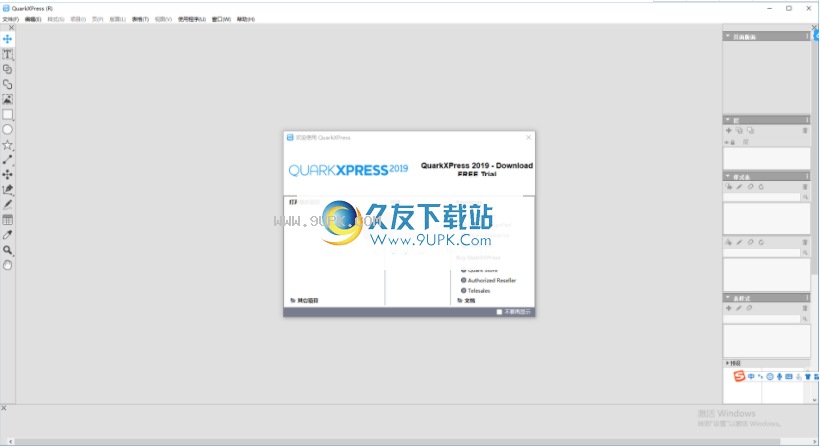Add table style with plus icon
820x447 pixels.
click(x=728, y=308)
